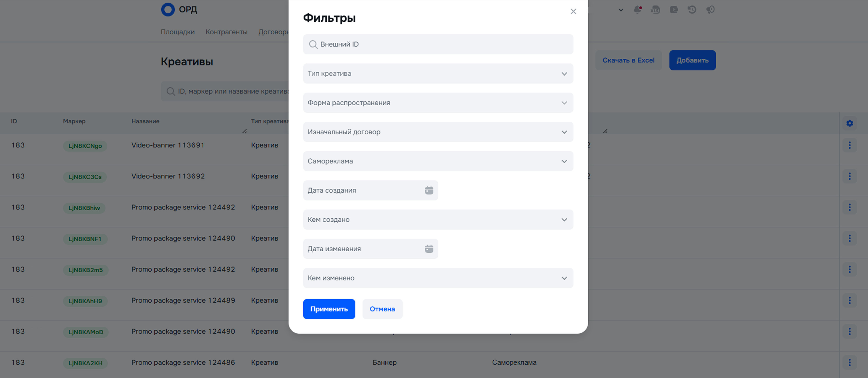This screenshot has height=378, width=868.
Task: Open the Изначальный договор dropdown
Action: point(438,132)
